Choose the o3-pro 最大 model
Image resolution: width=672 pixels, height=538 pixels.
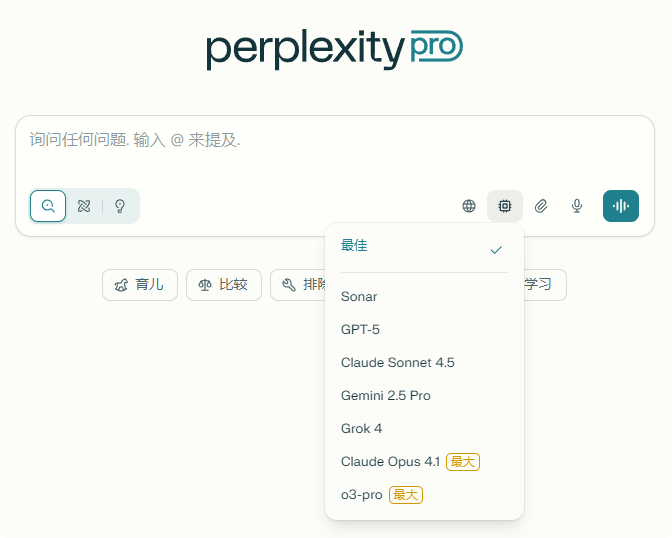[424, 494]
